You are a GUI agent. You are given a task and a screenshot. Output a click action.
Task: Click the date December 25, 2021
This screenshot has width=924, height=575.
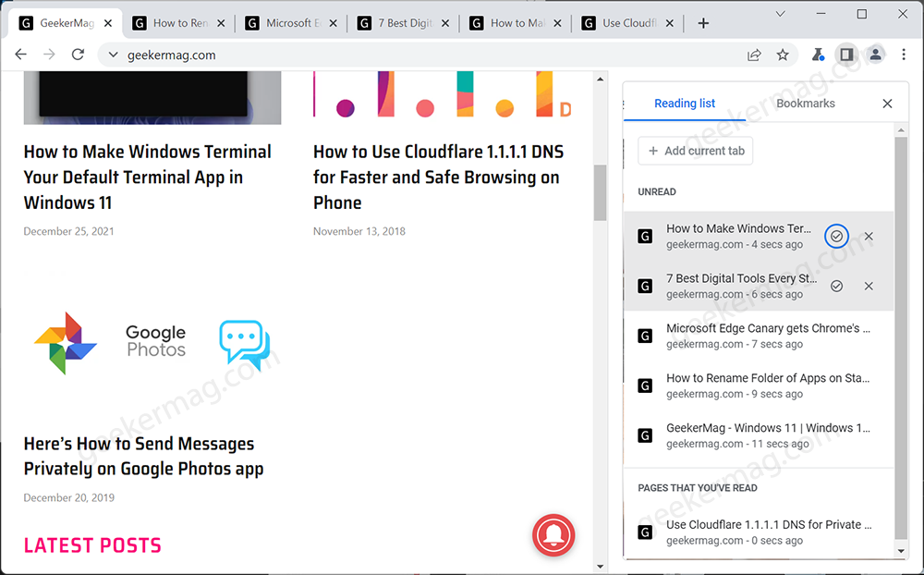[68, 231]
